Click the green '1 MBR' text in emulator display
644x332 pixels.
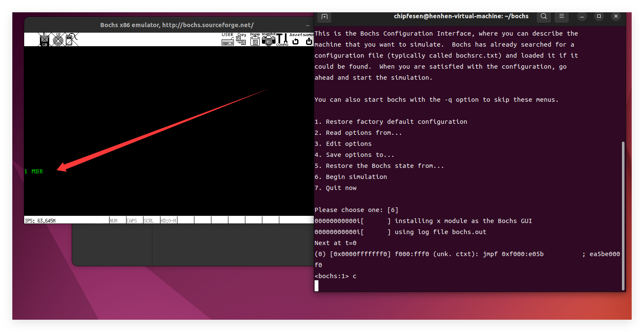pos(34,172)
